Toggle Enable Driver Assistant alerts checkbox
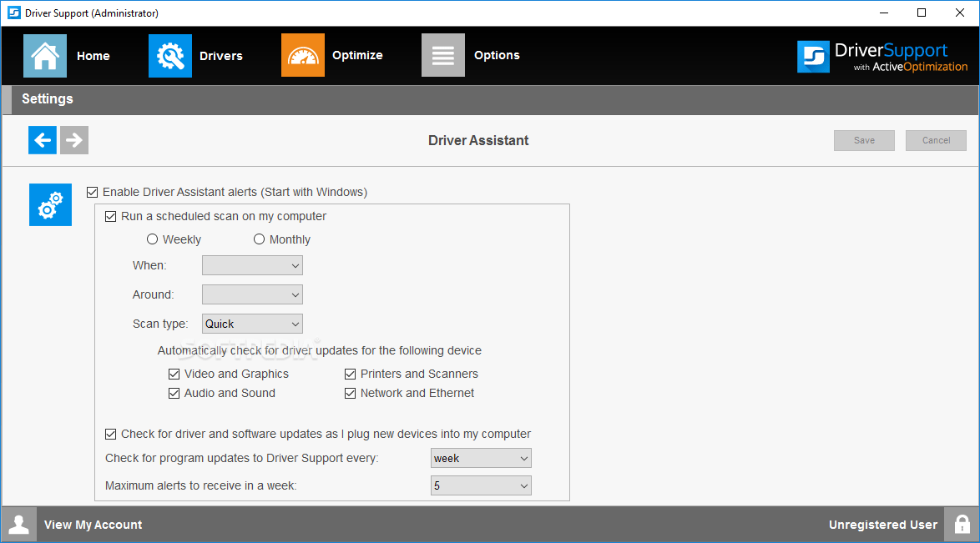 [93, 193]
